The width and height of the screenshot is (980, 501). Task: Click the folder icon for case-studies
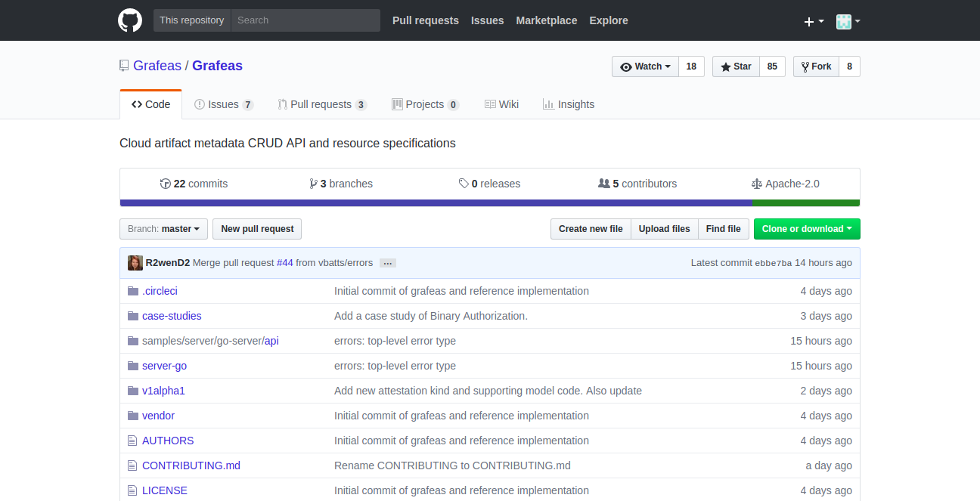tap(133, 316)
